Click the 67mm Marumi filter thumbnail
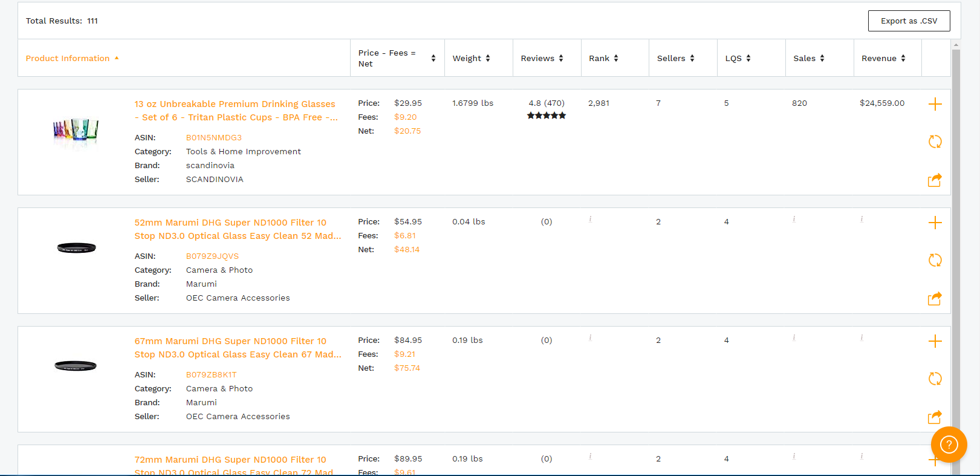980x476 pixels. (x=76, y=366)
